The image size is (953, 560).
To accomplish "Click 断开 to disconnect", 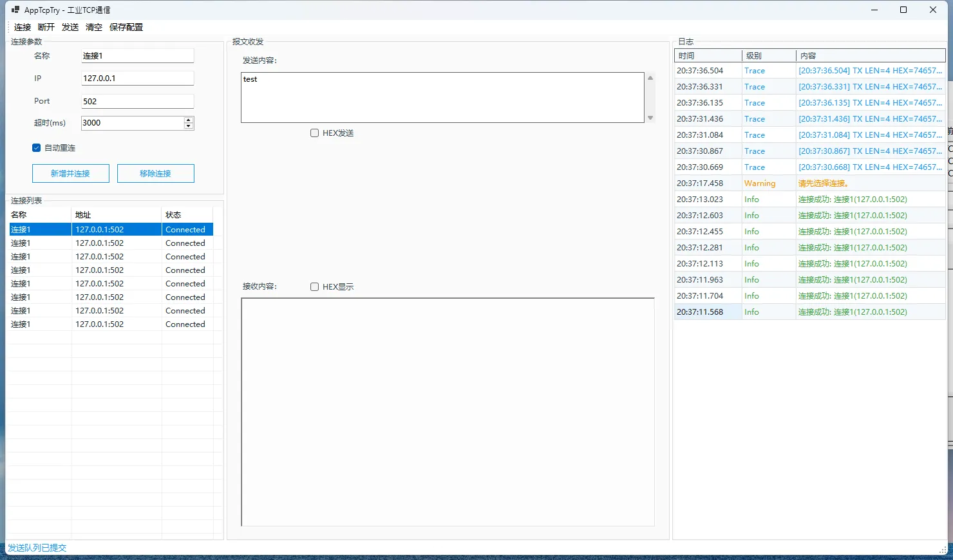I will point(46,27).
